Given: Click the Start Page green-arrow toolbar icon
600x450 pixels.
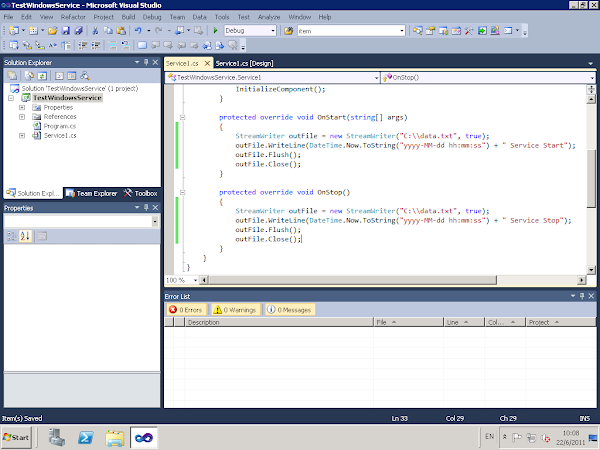Looking at the screenshot, I should click(x=482, y=31).
